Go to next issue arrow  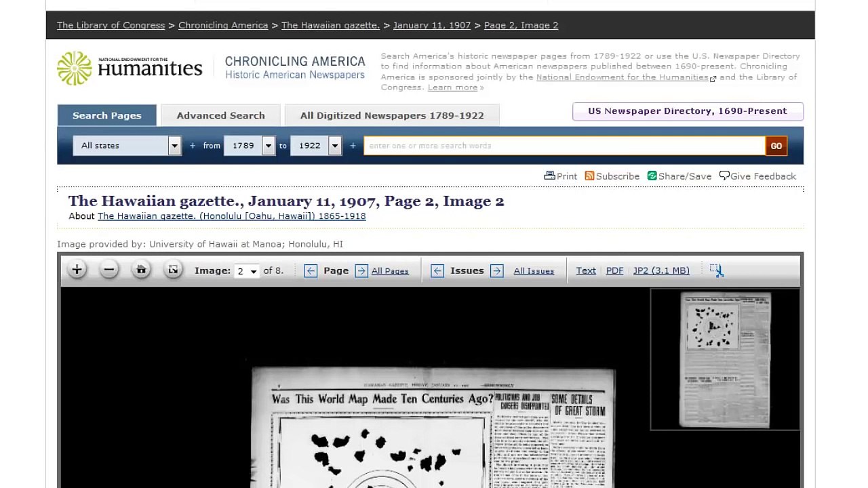[x=497, y=270]
